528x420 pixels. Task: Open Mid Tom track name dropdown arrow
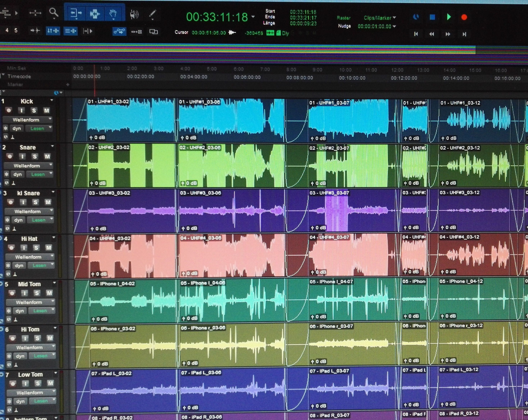pos(54,283)
